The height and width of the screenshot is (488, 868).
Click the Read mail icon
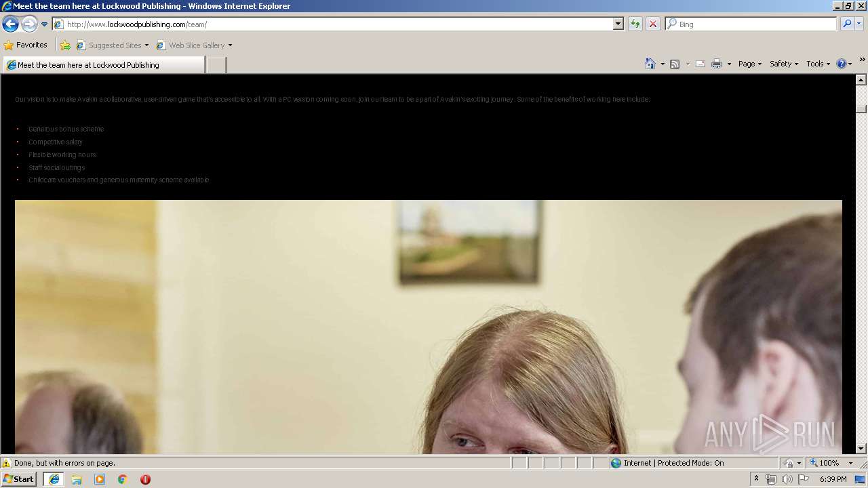pos(701,64)
